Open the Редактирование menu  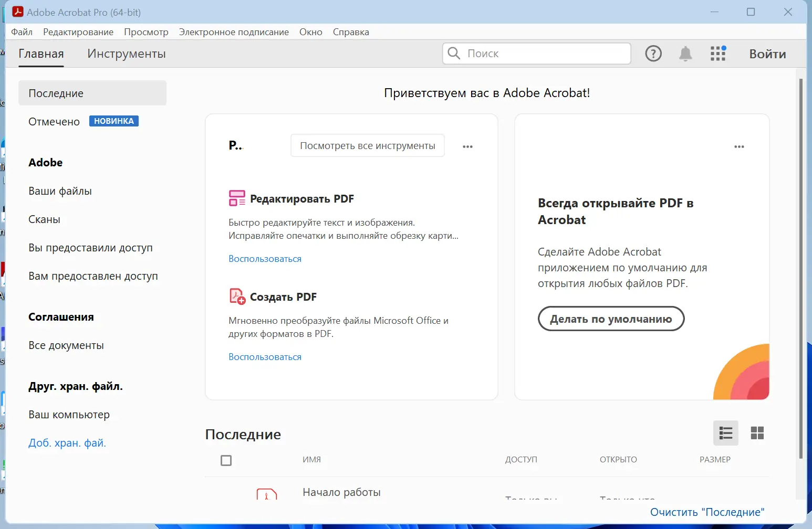pos(78,32)
